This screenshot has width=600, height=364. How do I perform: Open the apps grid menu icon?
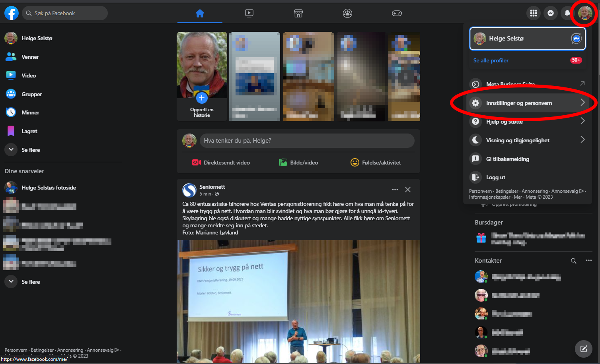(x=534, y=13)
